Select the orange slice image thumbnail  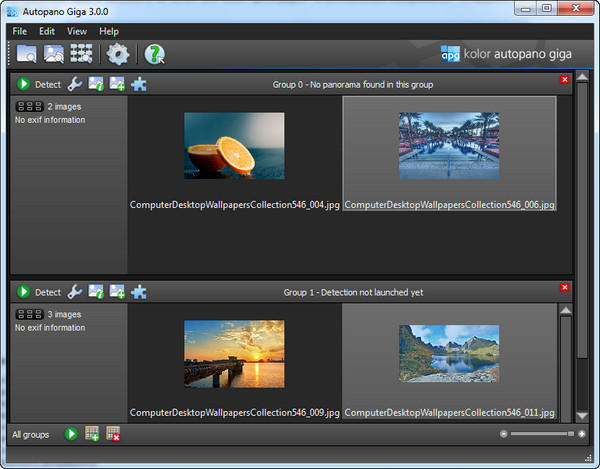click(234, 146)
